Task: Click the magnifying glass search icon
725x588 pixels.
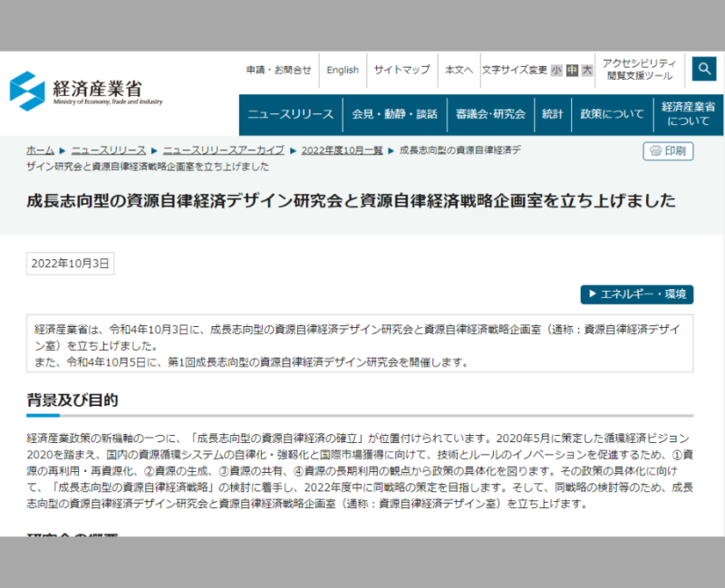Action: pyautogui.click(x=704, y=69)
